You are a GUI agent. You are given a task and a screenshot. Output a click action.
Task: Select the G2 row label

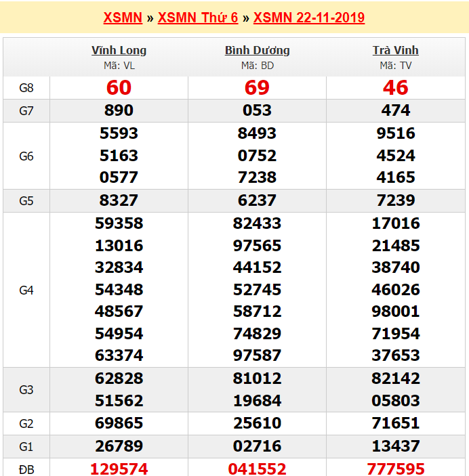(x=26, y=423)
